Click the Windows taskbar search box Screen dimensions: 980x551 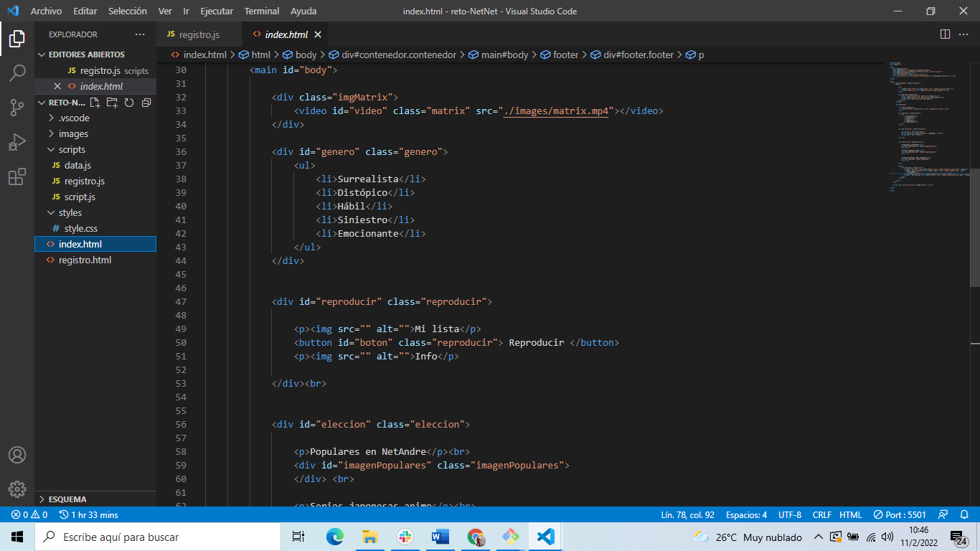pyautogui.click(x=158, y=537)
